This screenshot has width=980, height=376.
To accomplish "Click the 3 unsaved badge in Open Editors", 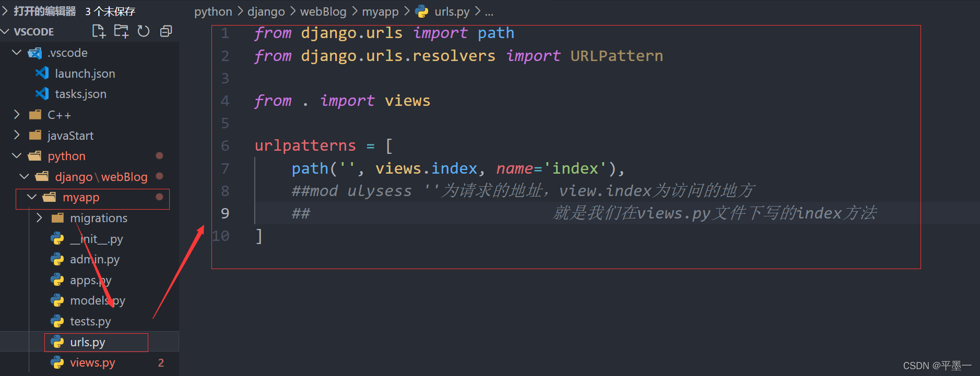I will [110, 11].
